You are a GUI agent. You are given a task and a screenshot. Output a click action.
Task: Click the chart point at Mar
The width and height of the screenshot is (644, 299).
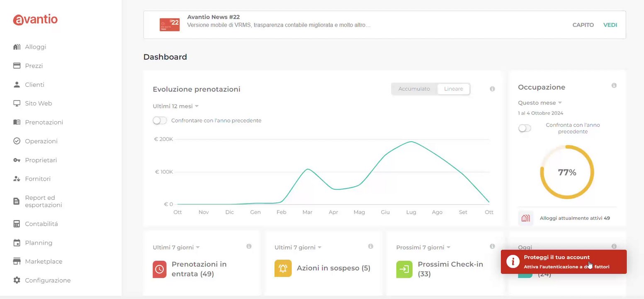coord(307,169)
